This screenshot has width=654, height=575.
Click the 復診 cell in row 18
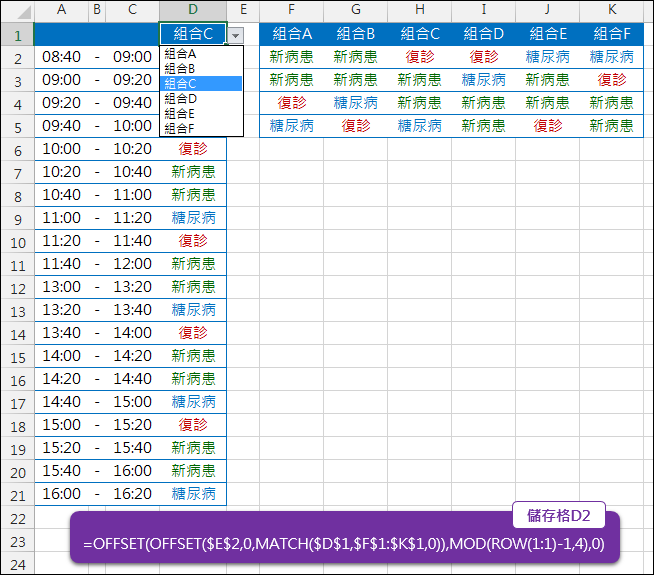193,425
